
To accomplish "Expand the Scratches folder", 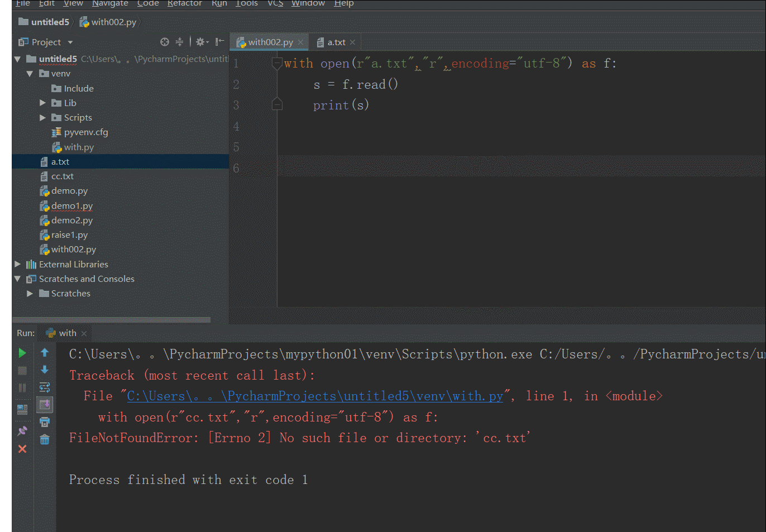I will tap(30, 293).
